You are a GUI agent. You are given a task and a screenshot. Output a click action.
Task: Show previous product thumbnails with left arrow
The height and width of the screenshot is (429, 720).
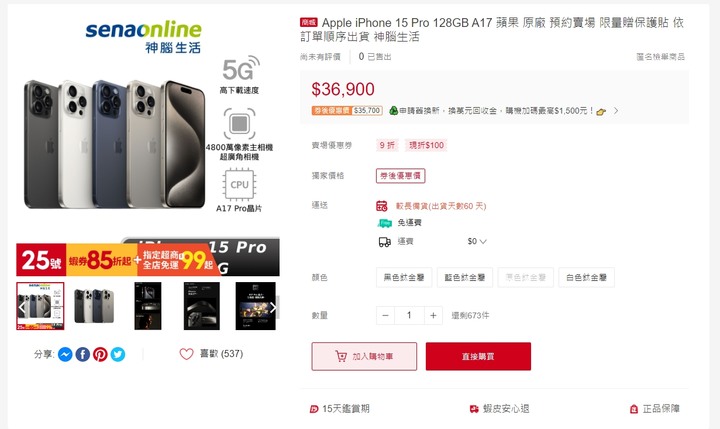pos(21,307)
